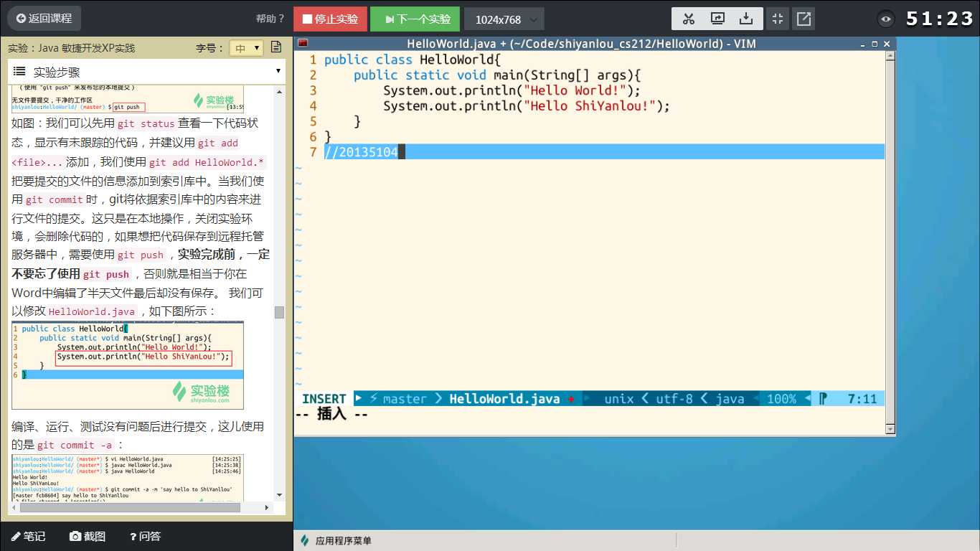Image resolution: width=980 pixels, height=551 pixels.
Task: Click the scissors clipboard icon
Action: coord(689,19)
